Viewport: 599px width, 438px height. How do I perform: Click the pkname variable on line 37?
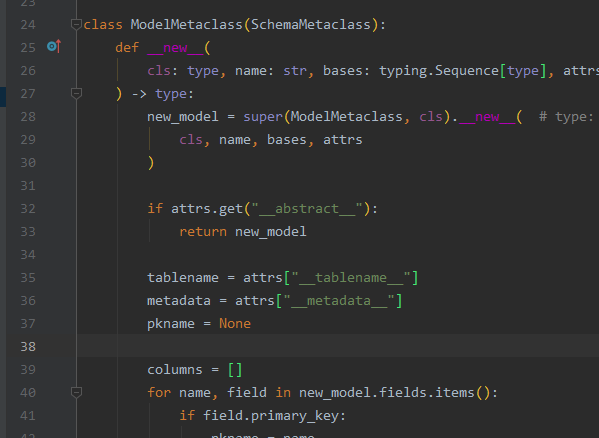171,324
